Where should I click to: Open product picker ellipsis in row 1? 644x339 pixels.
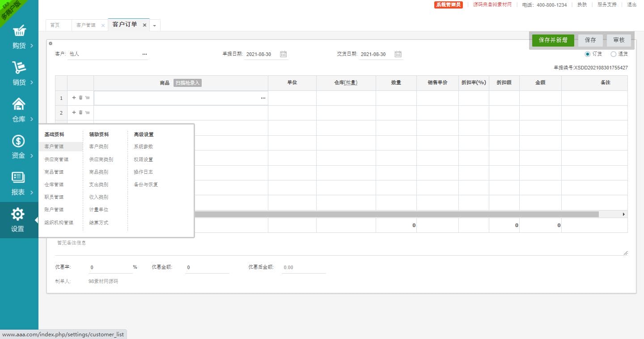pos(263,98)
